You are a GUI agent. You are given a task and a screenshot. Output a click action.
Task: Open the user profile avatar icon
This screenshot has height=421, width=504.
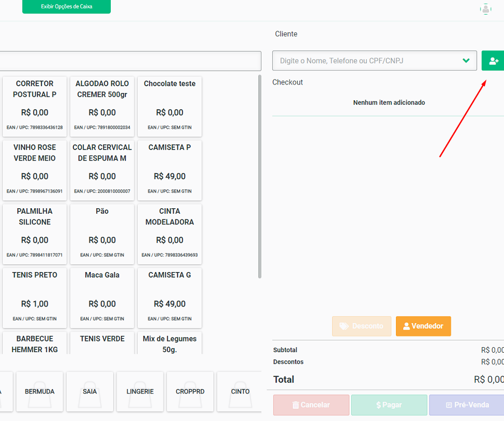pos(486,9)
